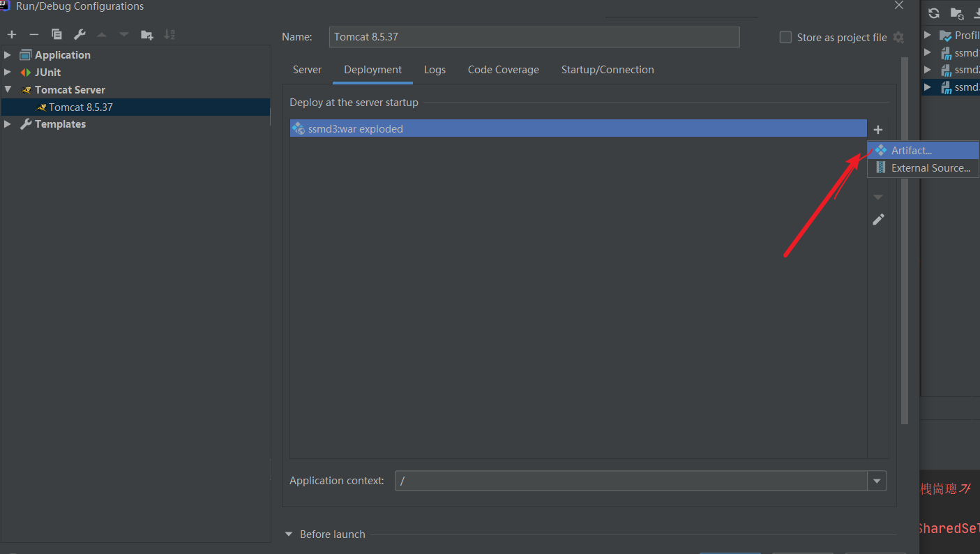
Task: Sort configurations alphabetically
Action: [169, 34]
